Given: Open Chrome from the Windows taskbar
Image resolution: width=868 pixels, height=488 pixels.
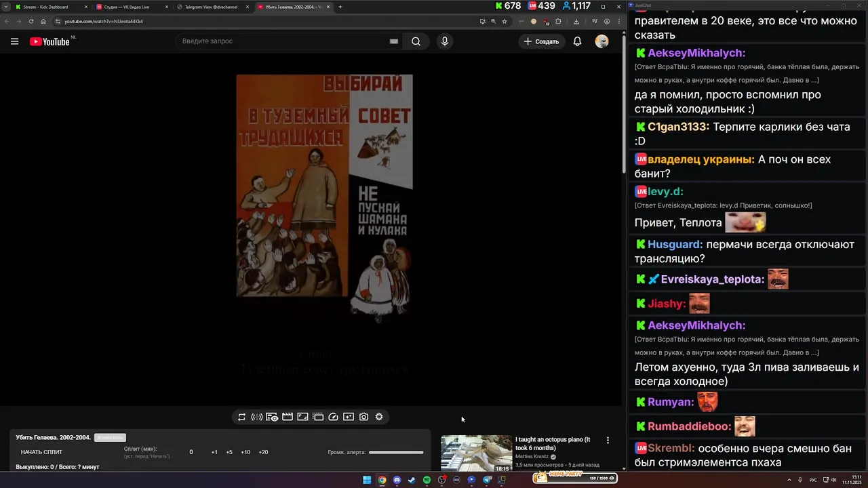Looking at the screenshot, I should [x=382, y=480].
